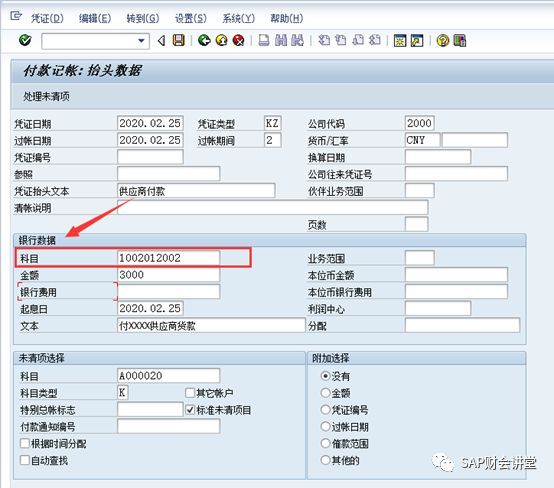554x488 pixels.
Task: Tick the 自动查找 checkbox
Action: pyautogui.click(x=25, y=460)
